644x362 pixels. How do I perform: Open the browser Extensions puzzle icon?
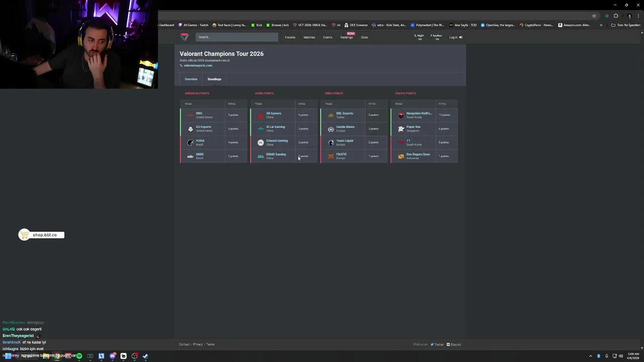click(x=616, y=16)
